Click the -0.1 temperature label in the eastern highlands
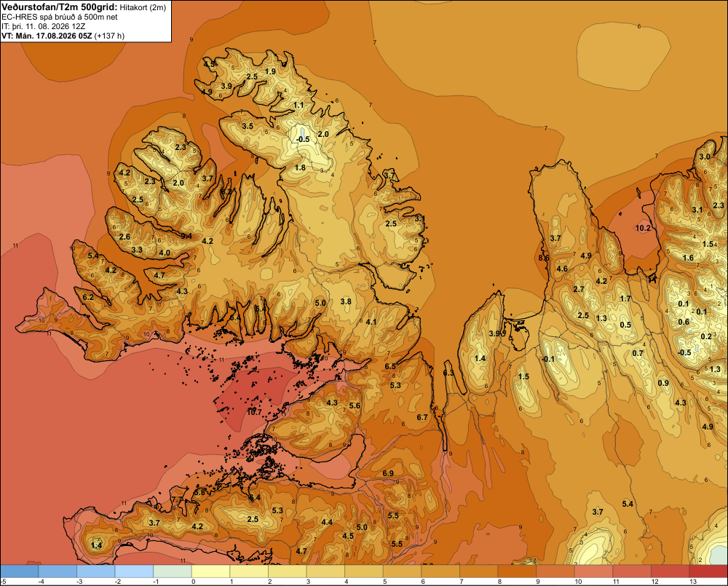Viewport: 728px width, 586px height. point(548,359)
